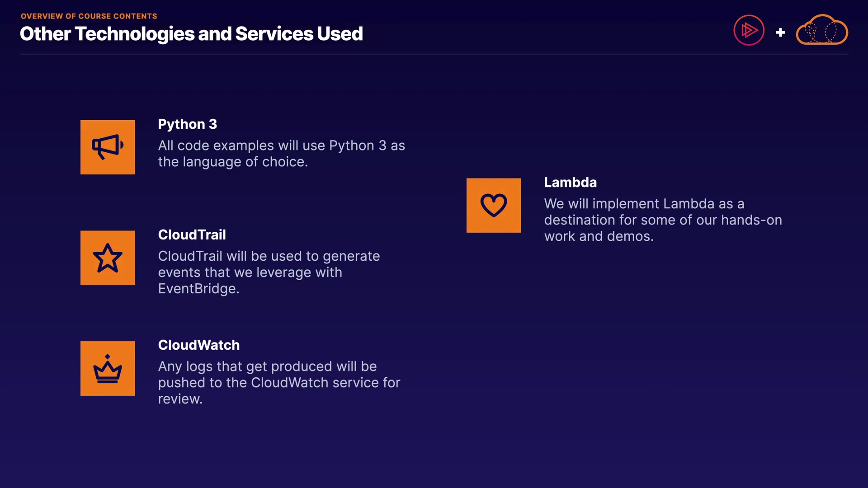Click the megaphone icon beside Python 3
The image size is (868, 488).
click(x=108, y=147)
